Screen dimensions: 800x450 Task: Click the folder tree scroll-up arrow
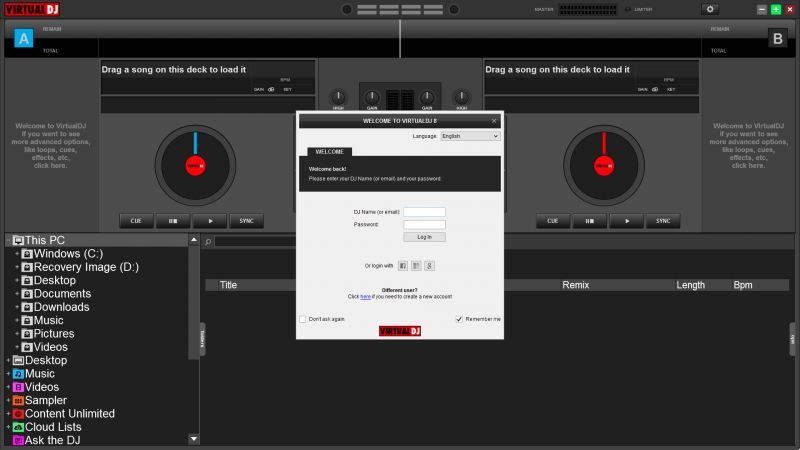[194, 240]
